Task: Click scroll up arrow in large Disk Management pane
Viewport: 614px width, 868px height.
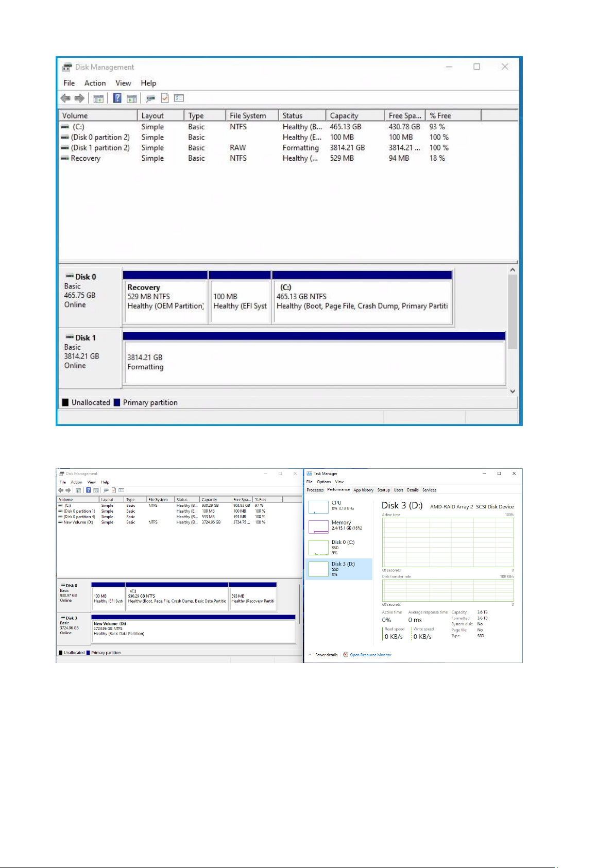Action: click(513, 270)
